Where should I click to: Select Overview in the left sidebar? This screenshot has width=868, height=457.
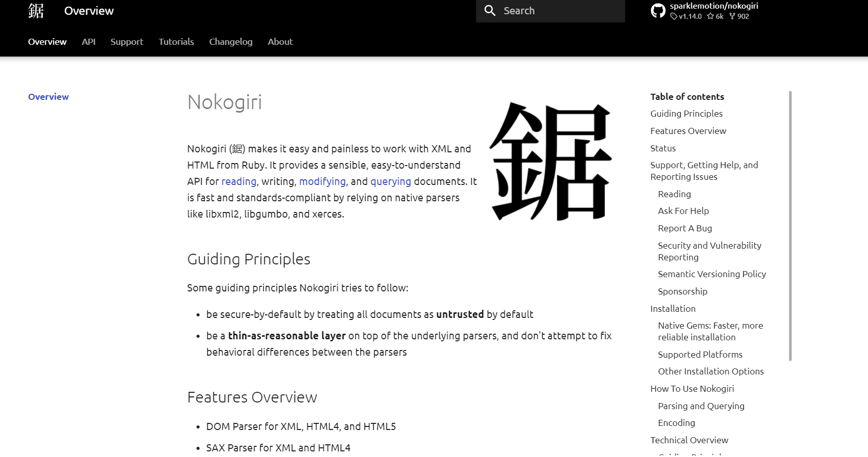click(x=48, y=97)
